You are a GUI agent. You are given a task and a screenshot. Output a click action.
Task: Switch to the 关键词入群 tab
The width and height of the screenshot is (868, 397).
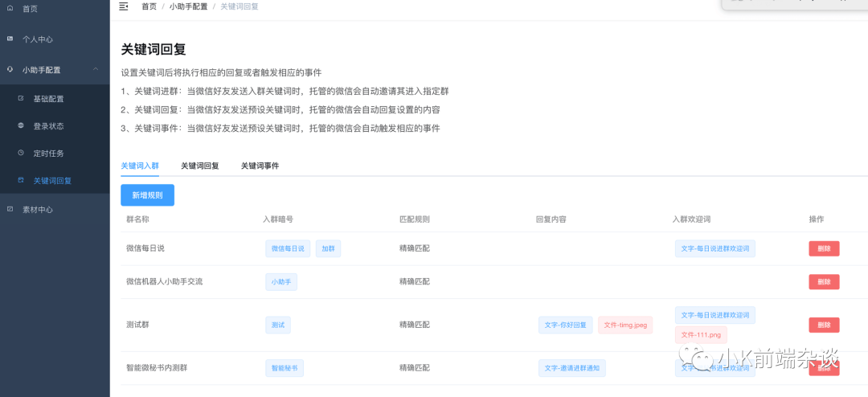[x=140, y=166]
